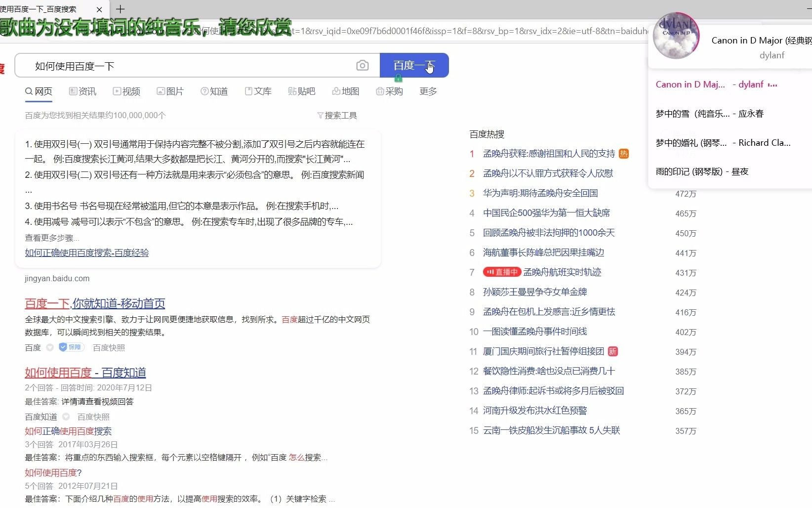The width and height of the screenshot is (812, 508).
Task: Play 雨的印记 (钢琴版) - 昼夜 from playlist
Action: 702,171
